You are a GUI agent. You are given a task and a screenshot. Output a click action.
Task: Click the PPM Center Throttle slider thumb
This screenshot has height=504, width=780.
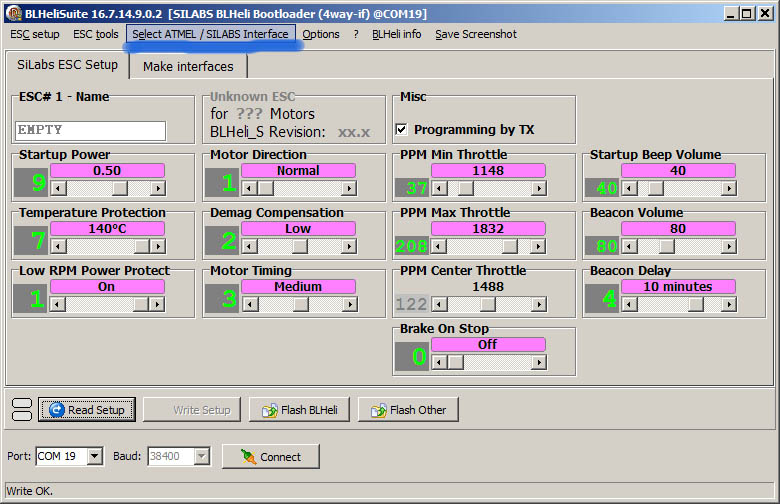coord(488,304)
